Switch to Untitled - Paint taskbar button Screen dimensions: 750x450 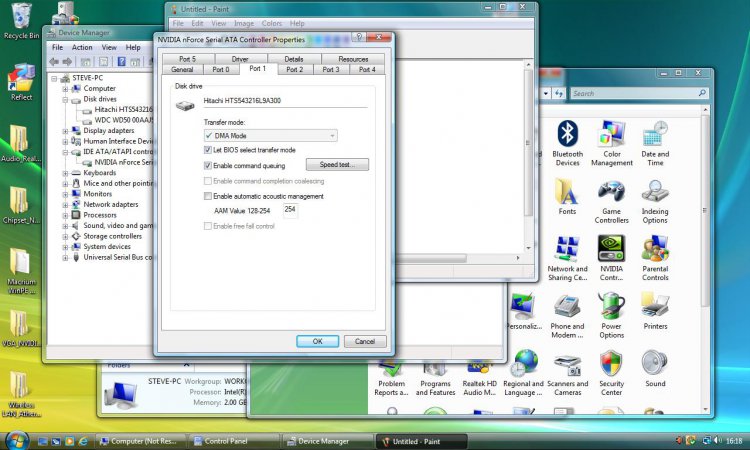click(422, 441)
